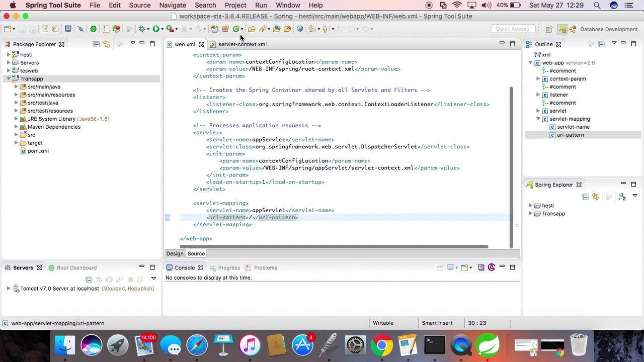Click the green Run button in toolbar
This screenshot has height=362, width=644.
(156, 29)
